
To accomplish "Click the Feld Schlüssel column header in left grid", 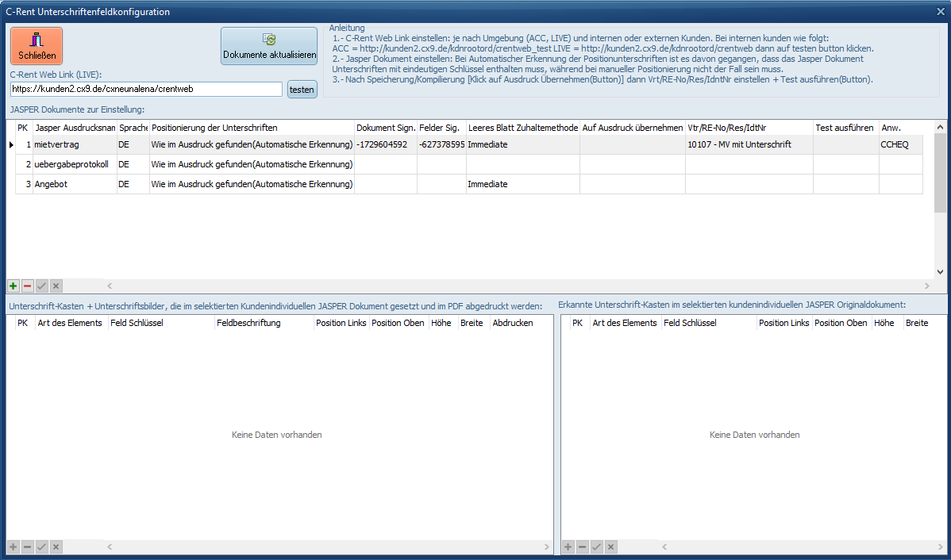I will point(161,323).
